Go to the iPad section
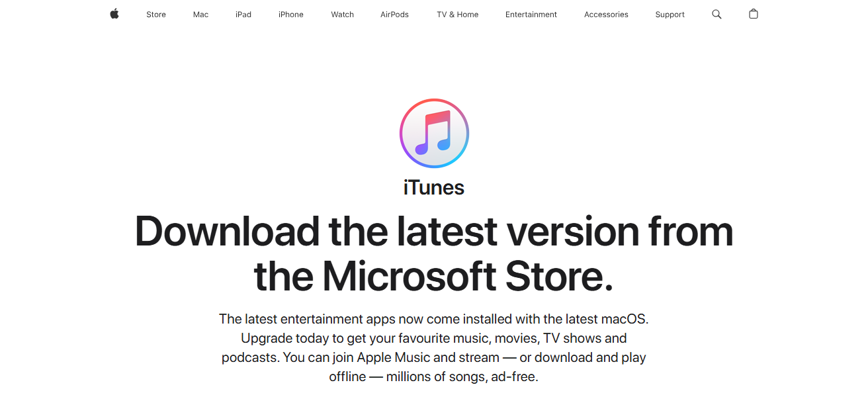Screen dimensions: 868x397 coord(243,15)
